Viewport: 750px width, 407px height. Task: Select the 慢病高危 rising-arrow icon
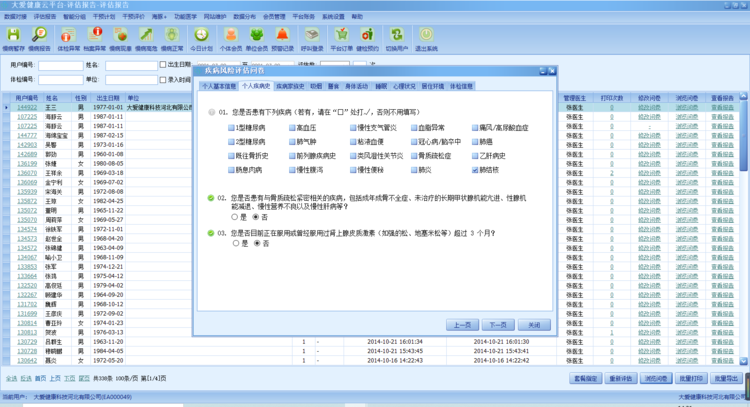click(146, 34)
